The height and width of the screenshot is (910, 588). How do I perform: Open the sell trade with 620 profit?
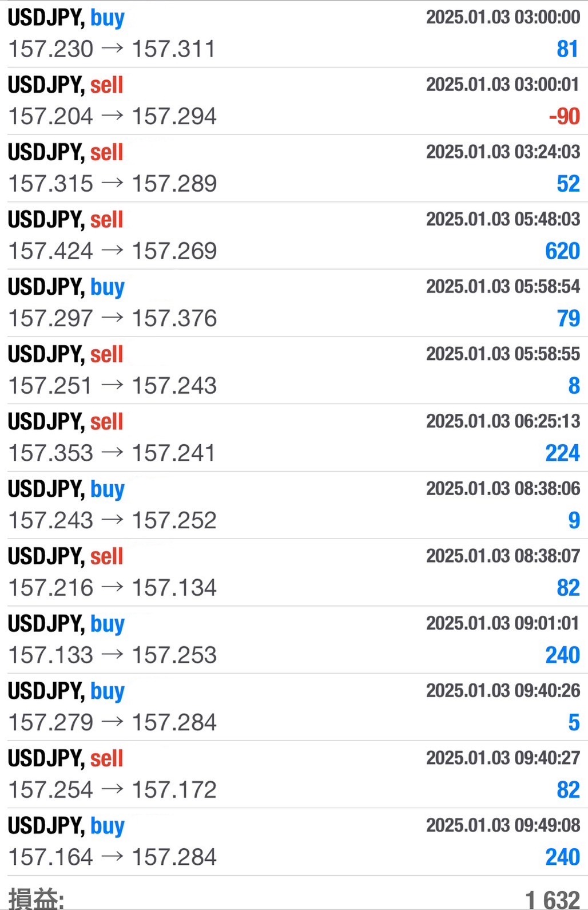(294, 235)
